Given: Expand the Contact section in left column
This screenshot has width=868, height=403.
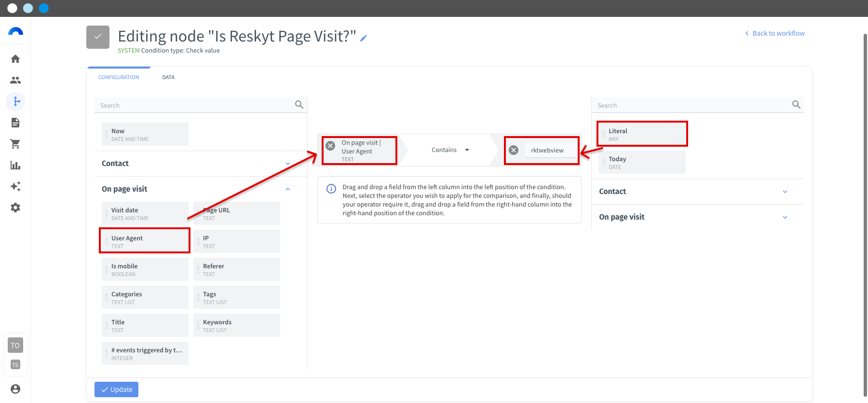Looking at the screenshot, I should [x=197, y=164].
